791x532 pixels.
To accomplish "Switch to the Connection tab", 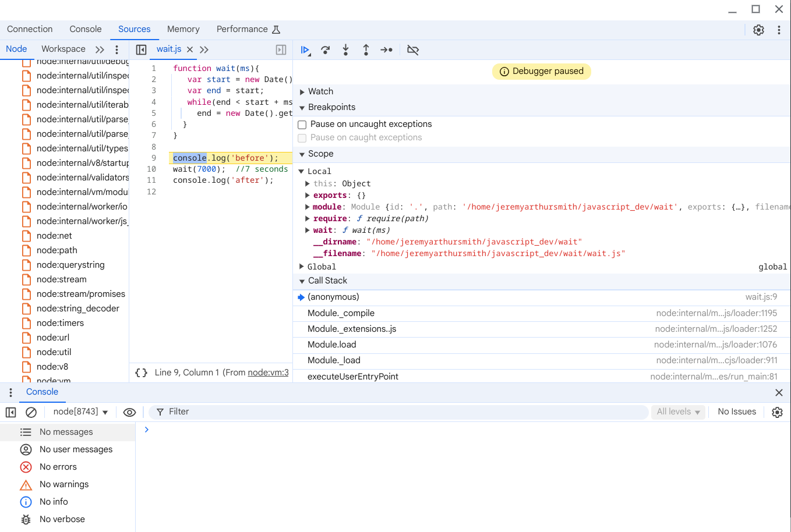I will click(x=30, y=29).
